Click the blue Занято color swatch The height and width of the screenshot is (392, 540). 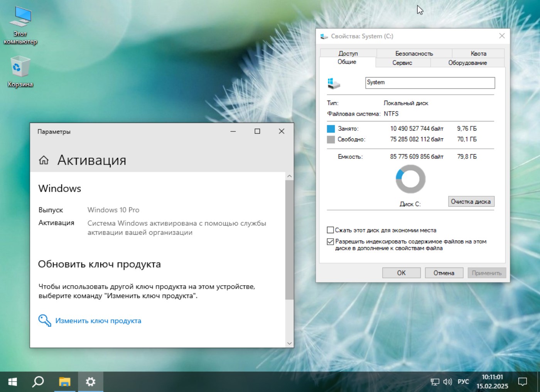pos(331,129)
